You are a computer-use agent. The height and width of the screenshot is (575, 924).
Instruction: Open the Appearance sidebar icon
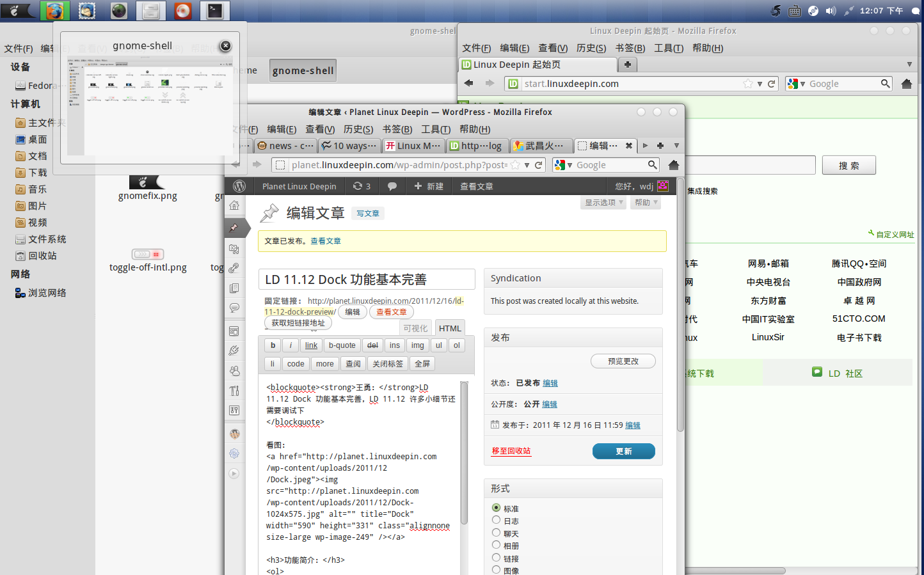click(x=234, y=331)
